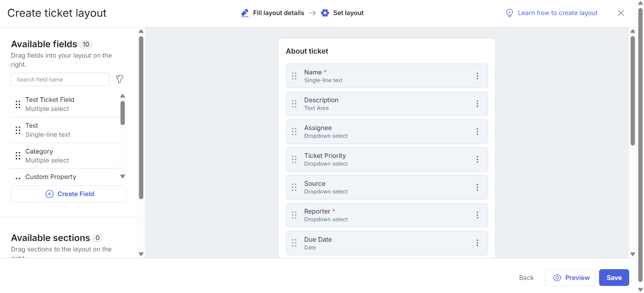Screen dimensions: 644x293
Task: Click the Search field name input
Action: pos(60,80)
